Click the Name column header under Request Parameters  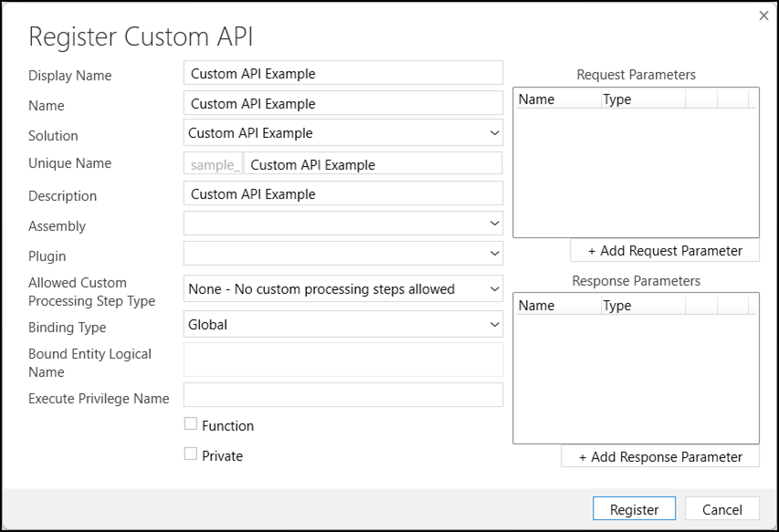point(535,99)
